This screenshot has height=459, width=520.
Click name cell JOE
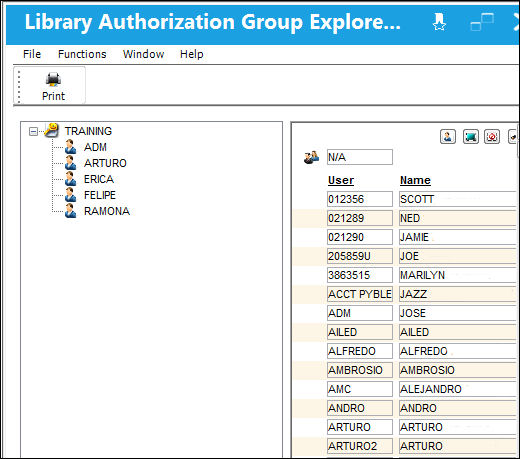click(458, 256)
